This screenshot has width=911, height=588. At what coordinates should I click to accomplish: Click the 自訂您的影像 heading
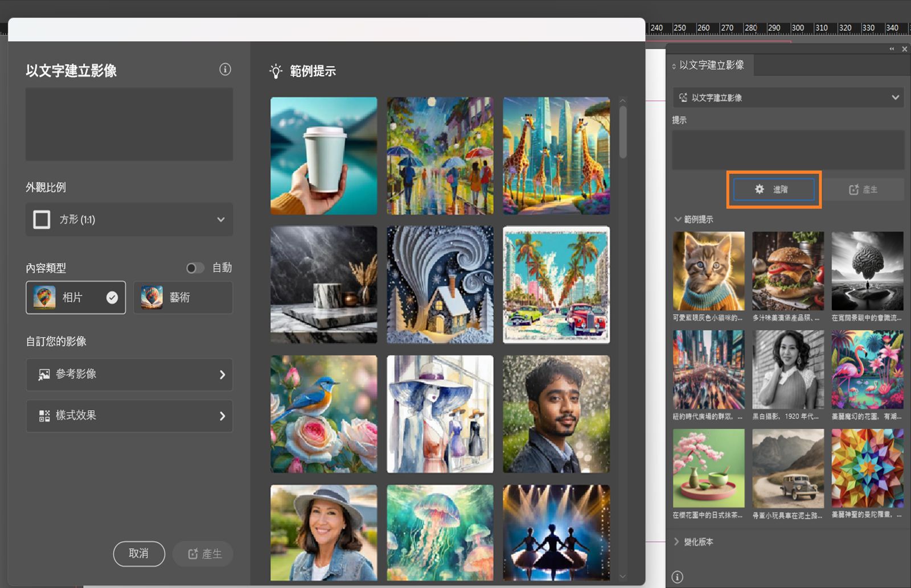(x=56, y=341)
